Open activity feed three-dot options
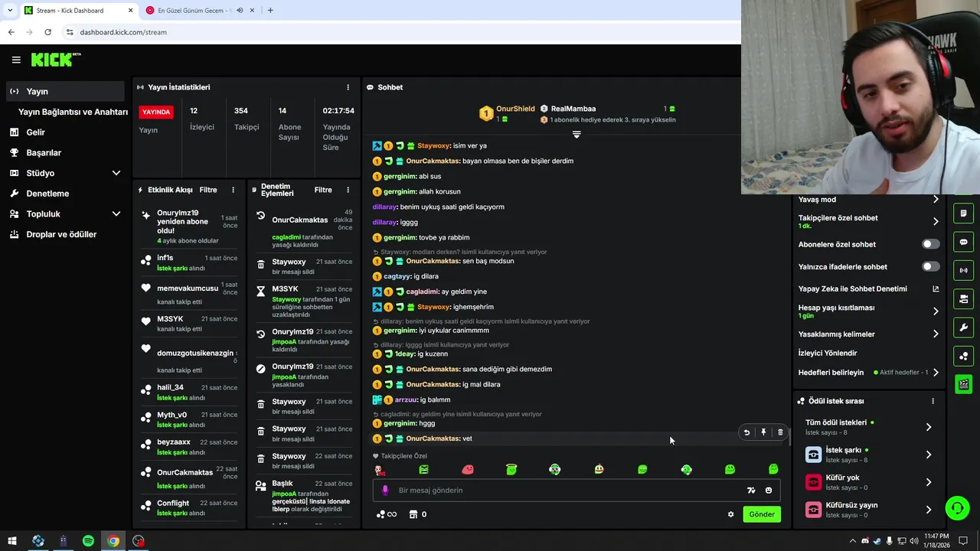Viewport: 980px width, 551px height. click(233, 190)
